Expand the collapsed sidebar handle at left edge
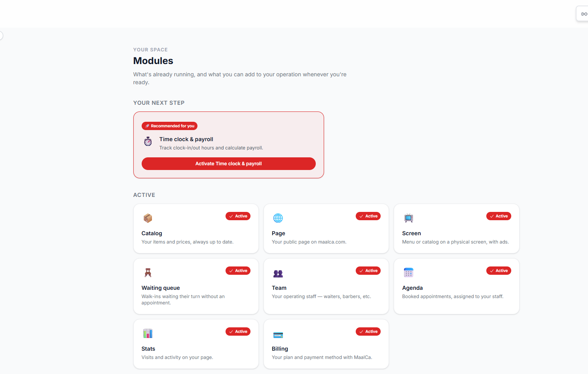 tap(1, 36)
